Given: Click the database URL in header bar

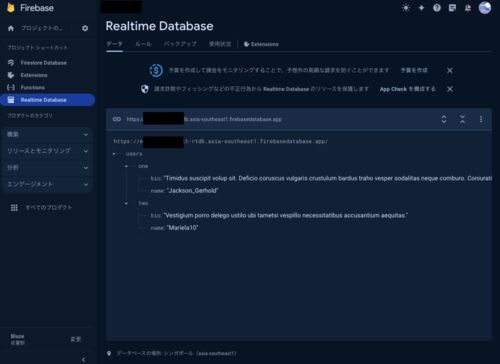Looking at the screenshot, I should tap(204, 119).
